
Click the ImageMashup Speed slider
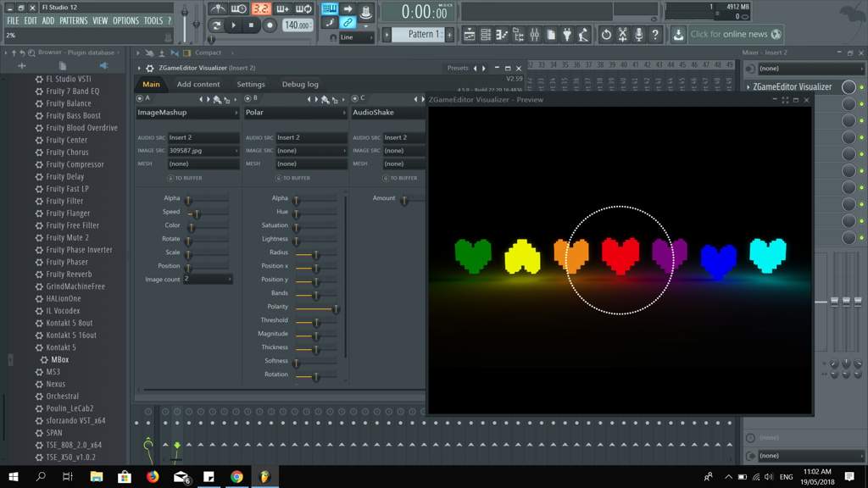pos(208,213)
